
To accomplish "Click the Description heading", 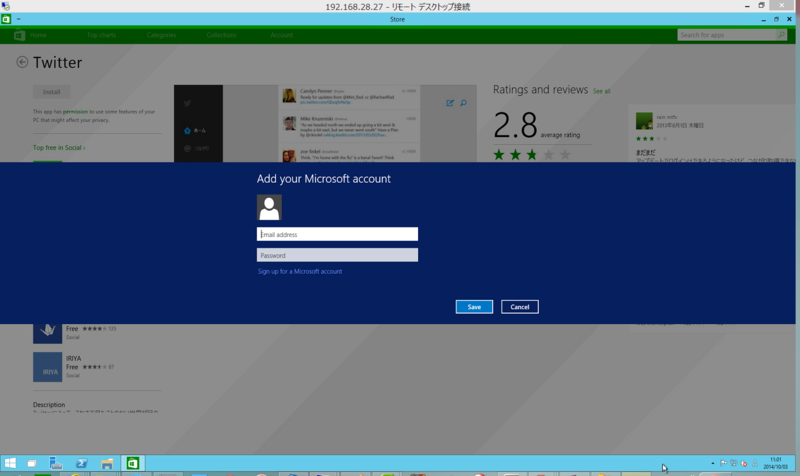I will click(x=49, y=405).
